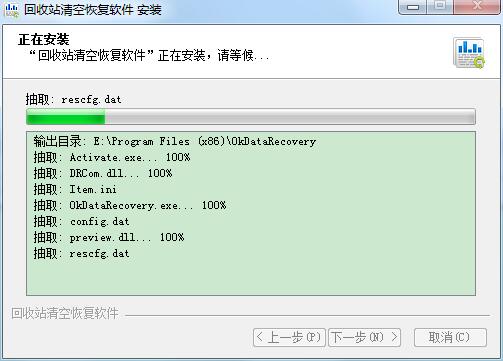Select the OkDataRecovery.exe 100% log row
Screen dimensions: 503x361
[130, 205]
